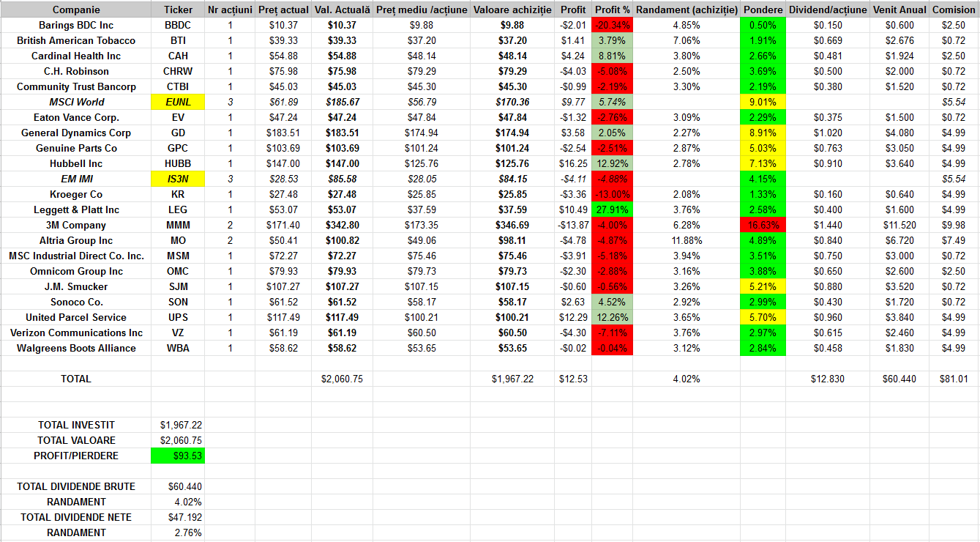Select the MMM ticker cell
Image resolution: width=980 pixels, height=542 pixels.
(x=178, y=225)
